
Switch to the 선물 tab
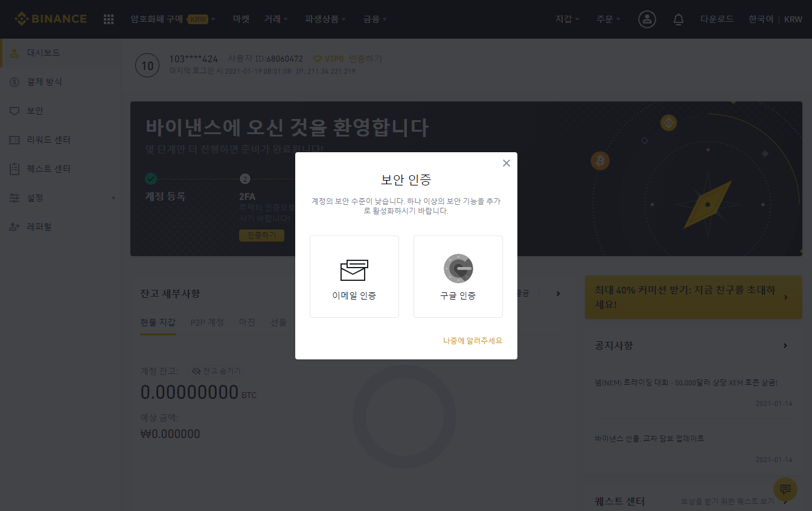(278, 323)
